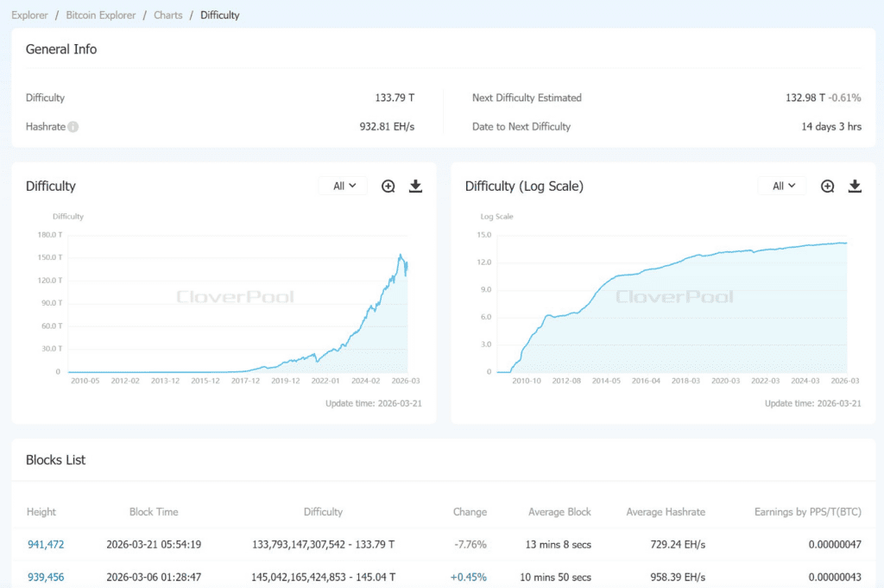This screenshot has height=588, width=884.
Task: Open the Log Scale chart range dropdown
Action: pyautogui.click(x=782, y=187)
